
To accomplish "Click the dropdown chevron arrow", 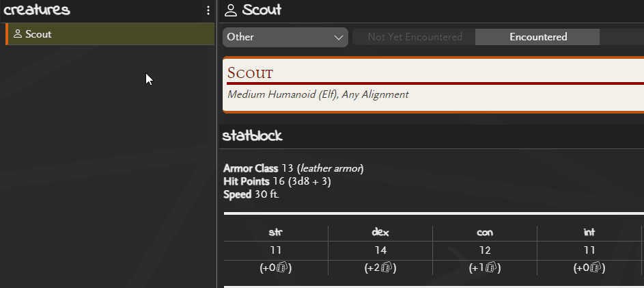I will coord(339,37).
